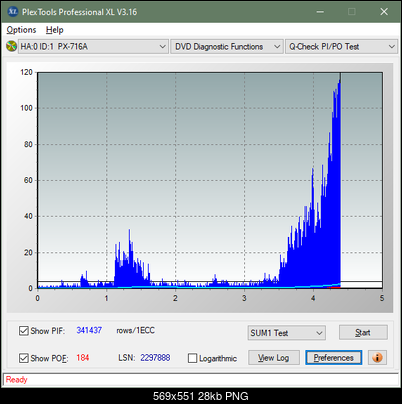Click the PlexTools XL app icon in title bar
This screenshot has height=404, width=402.
12,12
